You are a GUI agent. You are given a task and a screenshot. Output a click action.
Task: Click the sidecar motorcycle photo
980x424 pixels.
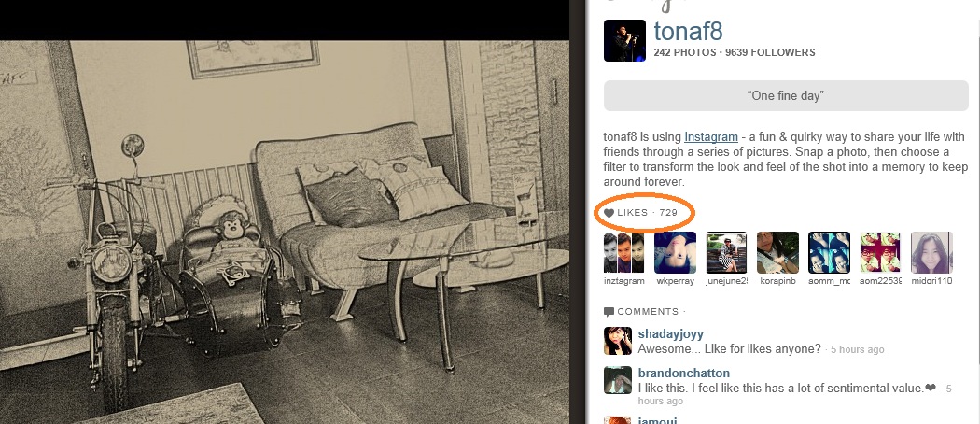285,232
